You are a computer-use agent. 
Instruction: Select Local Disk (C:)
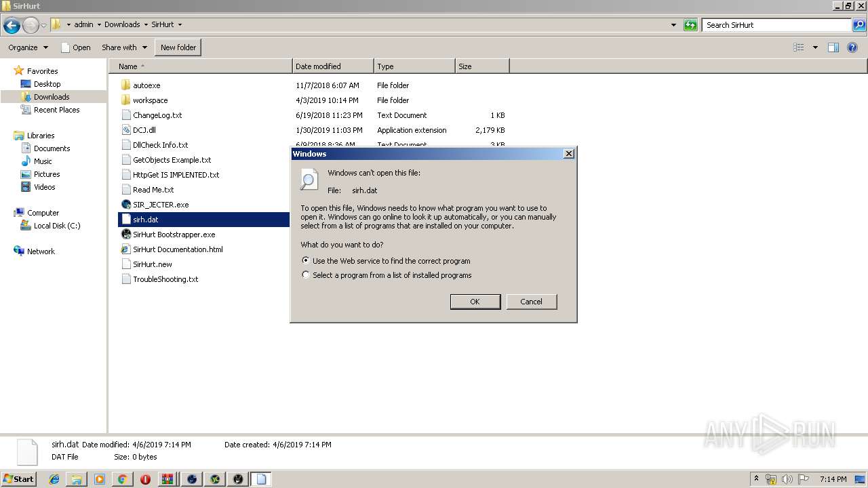(57, 226)
